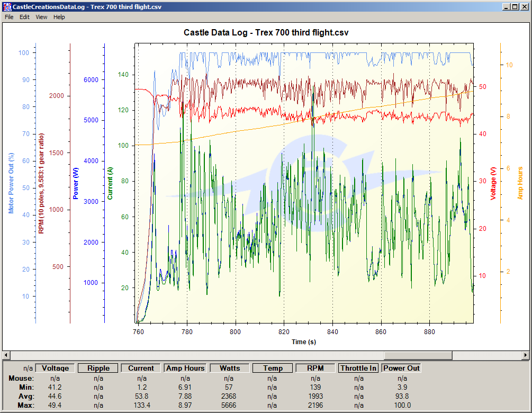Viewport: 532px width, 413px height.
Task: Open the Help menu
Action: point(59,17)
